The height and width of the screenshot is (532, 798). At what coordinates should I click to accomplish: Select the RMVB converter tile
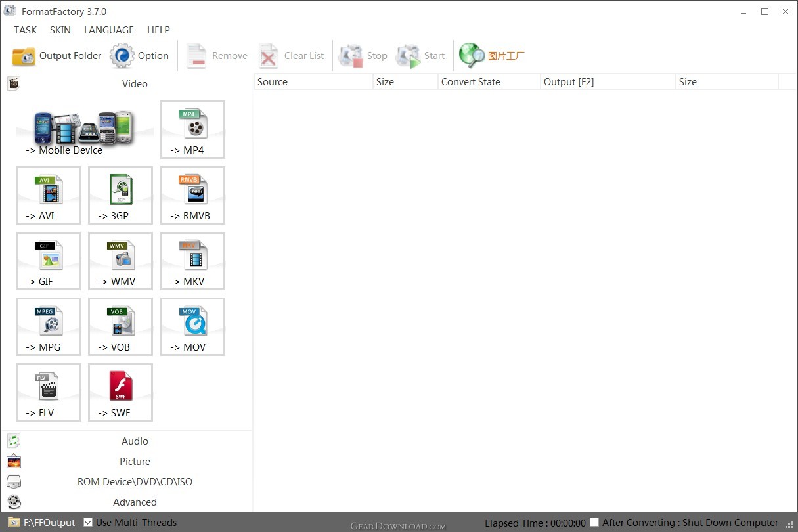click(x=192, y=195)
